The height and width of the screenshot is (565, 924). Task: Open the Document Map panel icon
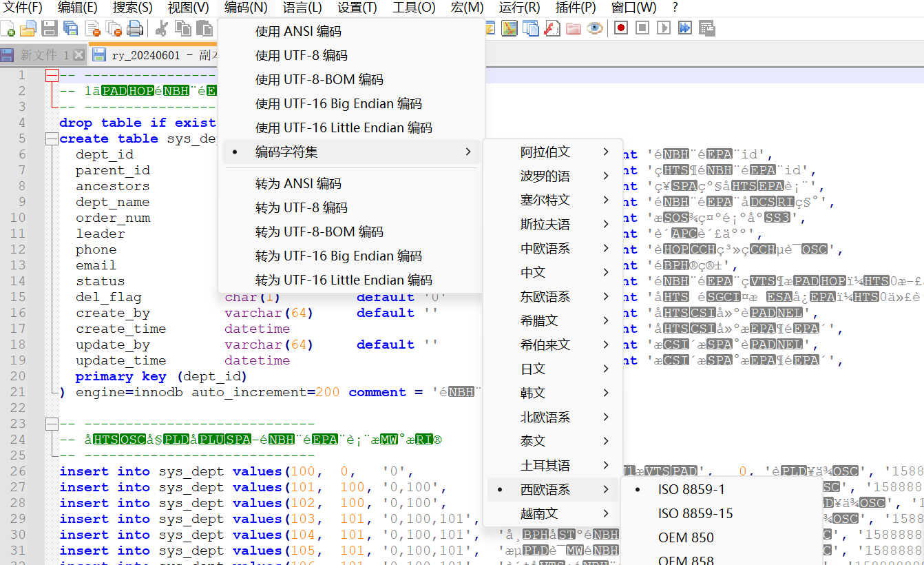510,28
